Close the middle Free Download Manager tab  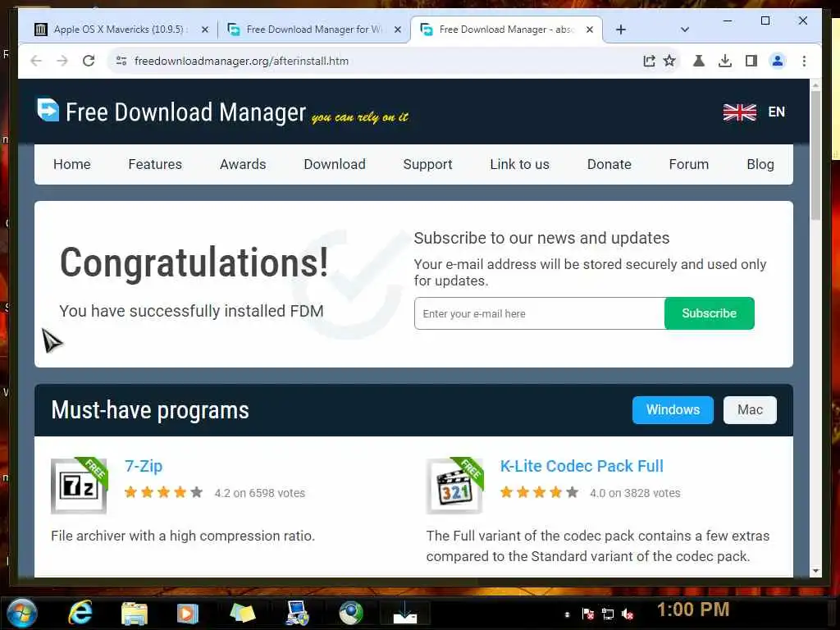click(x=398, y=30)
